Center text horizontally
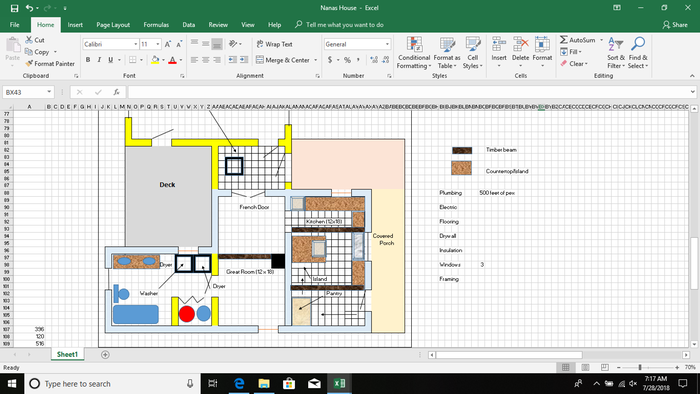This screenshot has height=394, width=700. point(205,60)
